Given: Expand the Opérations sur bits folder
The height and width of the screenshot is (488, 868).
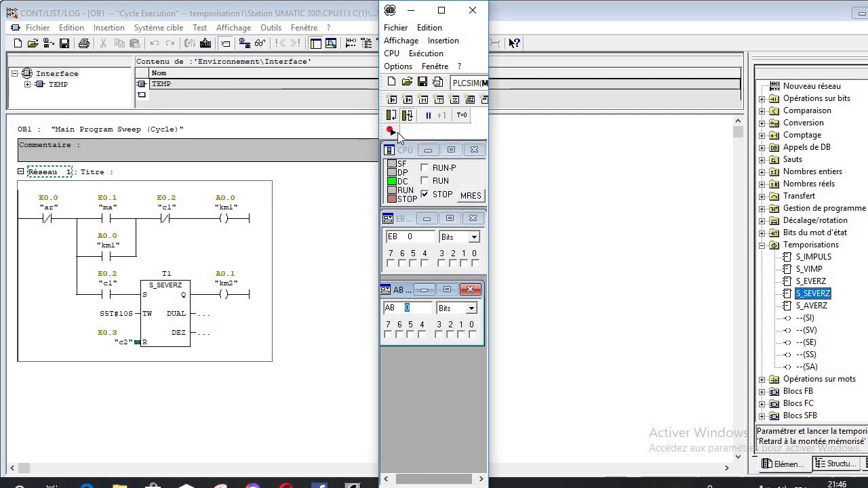Looking at the screenshot, I should click(x=762, y=98).
